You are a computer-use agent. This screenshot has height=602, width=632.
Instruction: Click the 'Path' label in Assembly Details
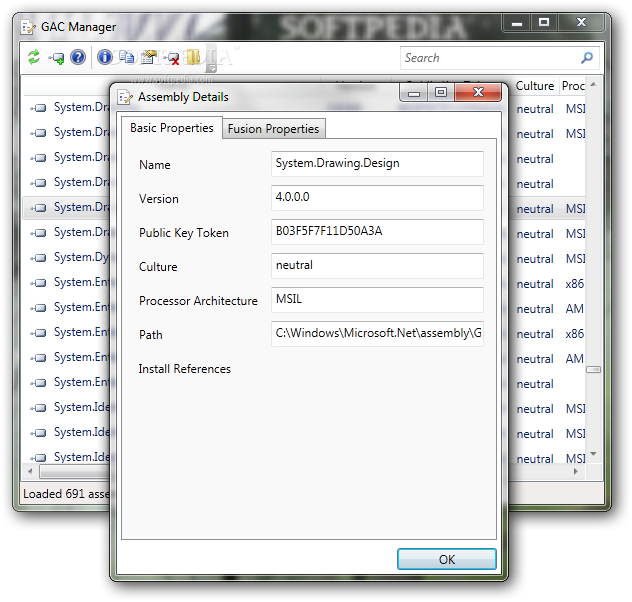click(x=151, y=334)
